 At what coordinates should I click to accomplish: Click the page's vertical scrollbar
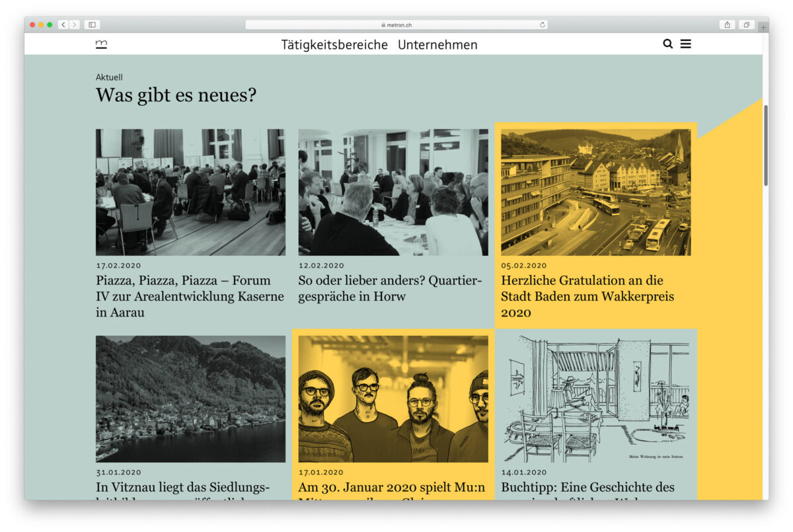[766, 145]
